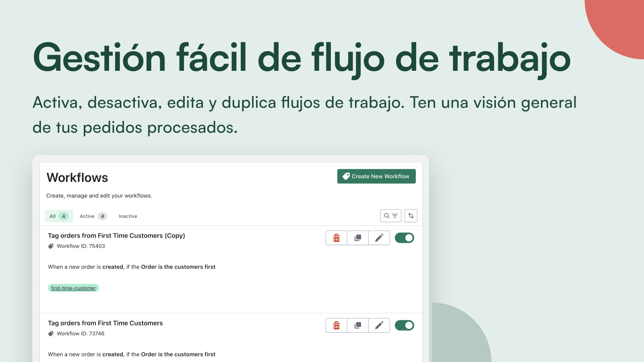Switch to the Active tab
This screenshot has width=644, height=362.
(93, 216)
